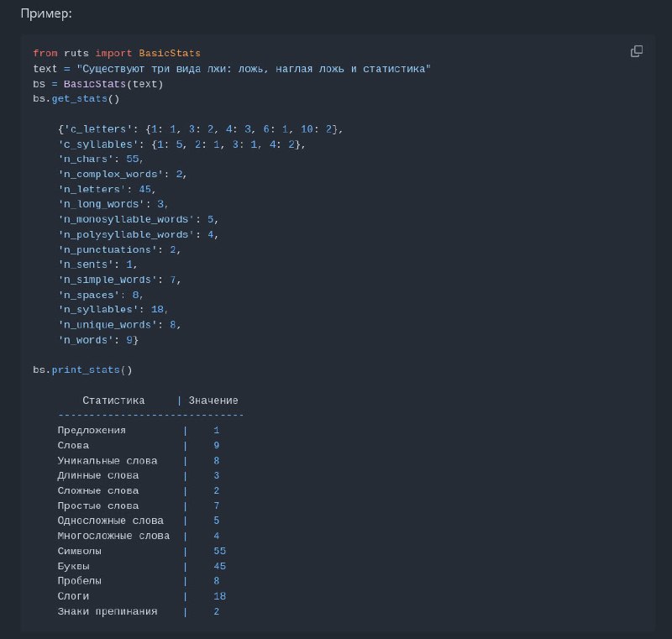Click the 'Уникальные слова' row label
Image resolution: width=672 pixels, height=639 pixels.
coord(108,461)
